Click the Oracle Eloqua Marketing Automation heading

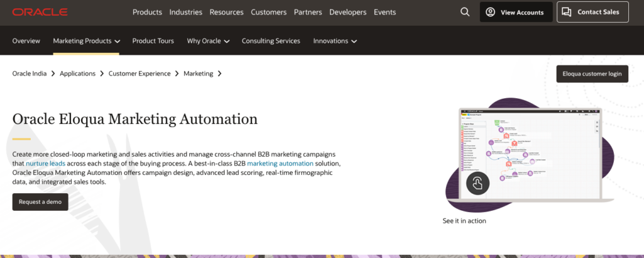pos(135,119)
